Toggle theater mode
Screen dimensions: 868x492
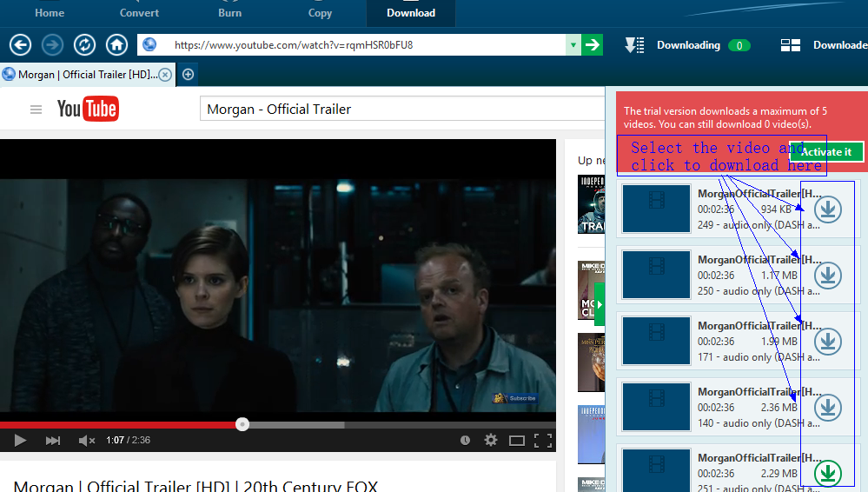tap(516, 441)
